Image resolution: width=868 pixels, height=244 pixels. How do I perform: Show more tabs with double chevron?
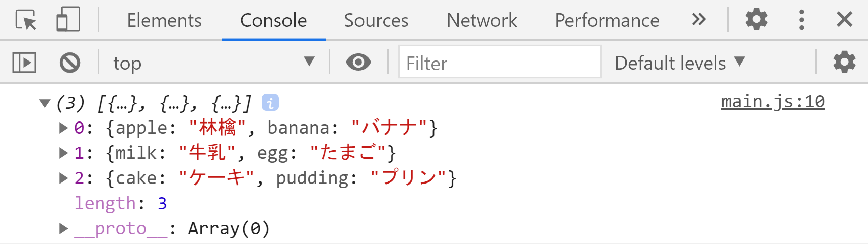point(699,20)
